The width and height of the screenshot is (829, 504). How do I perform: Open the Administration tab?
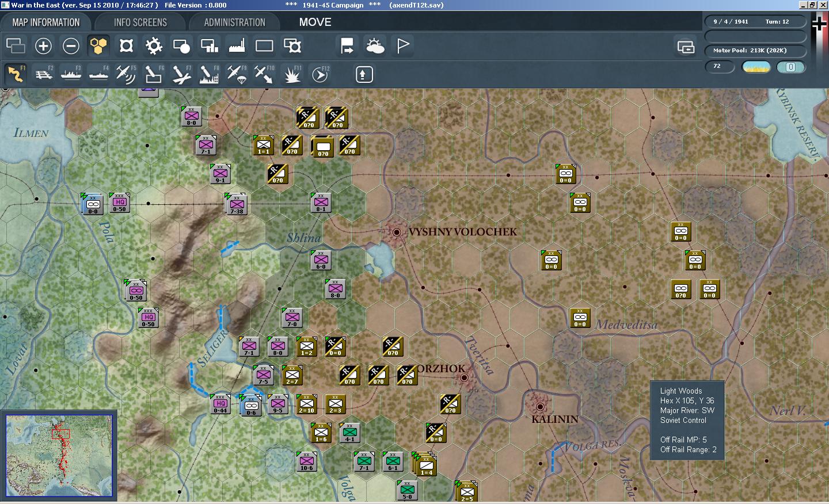pos(234,22)
